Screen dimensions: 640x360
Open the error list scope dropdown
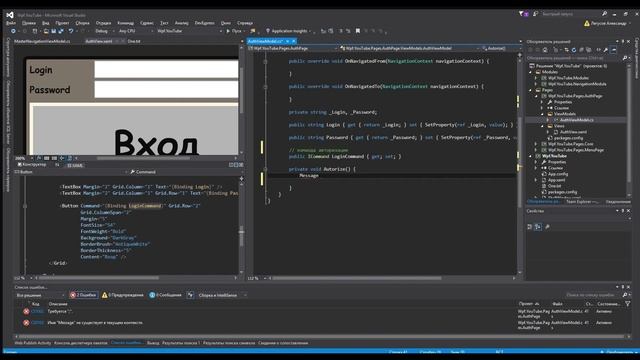click(x=40, y=295)
